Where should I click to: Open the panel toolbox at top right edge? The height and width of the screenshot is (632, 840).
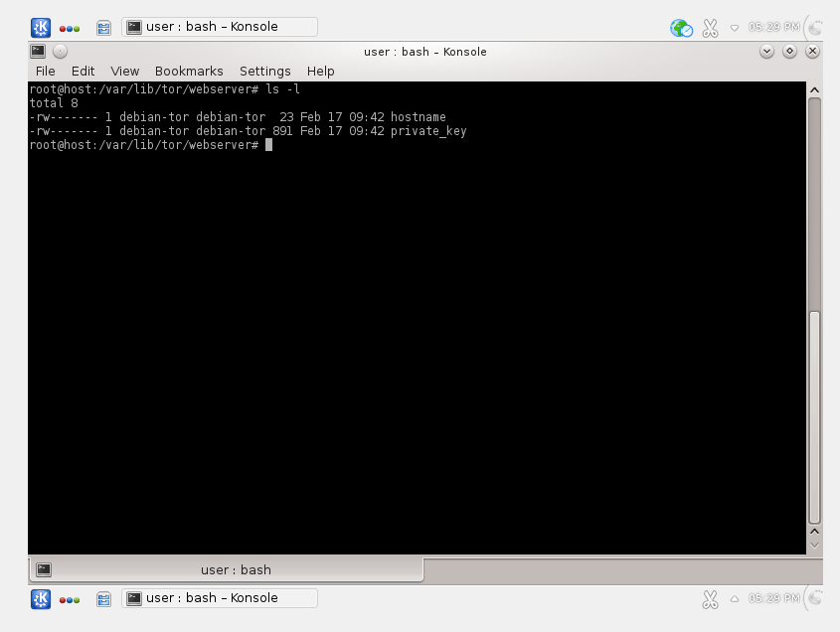[817, 28]
